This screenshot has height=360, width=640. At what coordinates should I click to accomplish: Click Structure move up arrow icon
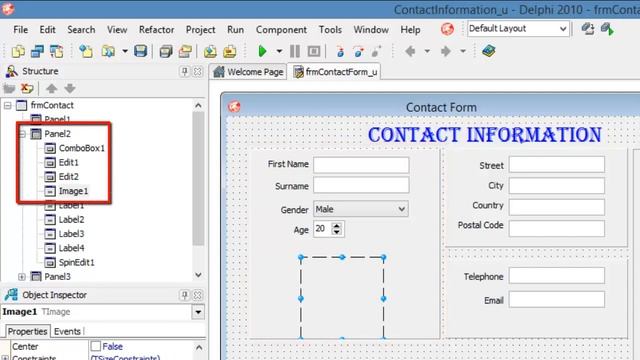[x=51, y=88]
